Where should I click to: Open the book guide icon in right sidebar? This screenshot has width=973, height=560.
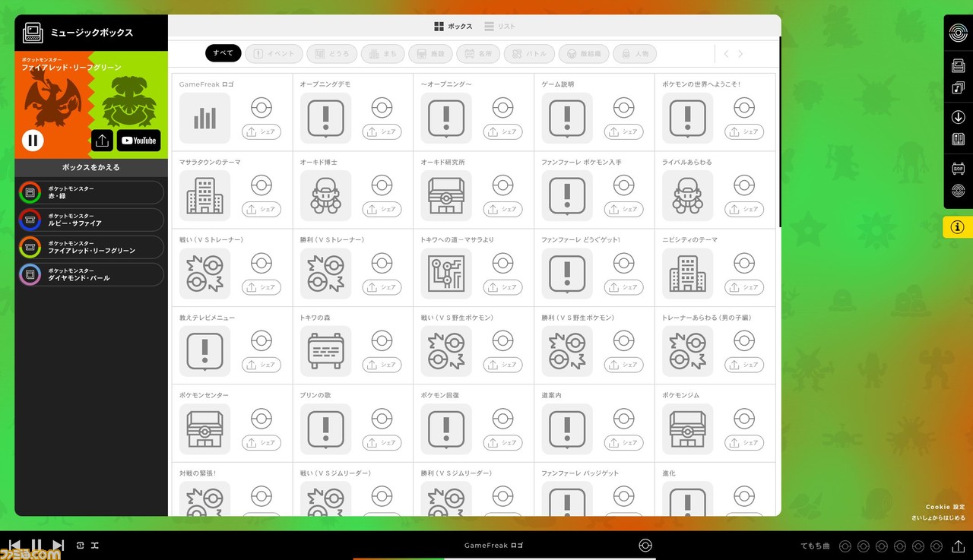(959, 140)
